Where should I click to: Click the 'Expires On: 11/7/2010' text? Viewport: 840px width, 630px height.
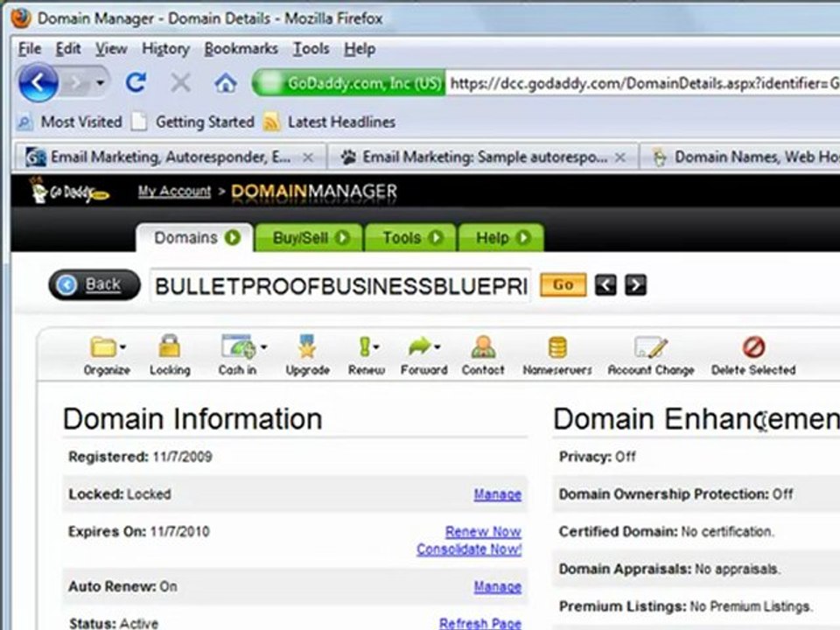coord(139,531)
